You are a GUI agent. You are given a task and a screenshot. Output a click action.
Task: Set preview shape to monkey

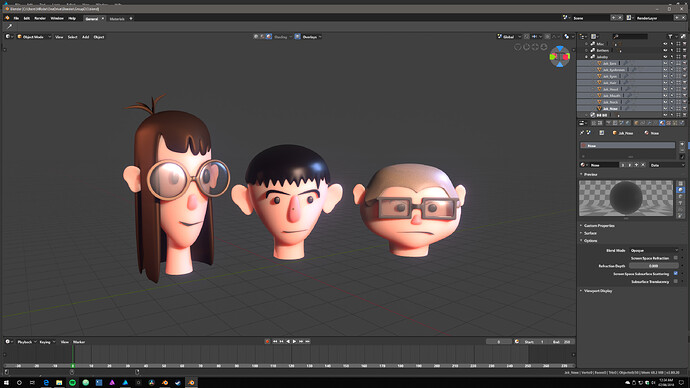click(680, 203)
